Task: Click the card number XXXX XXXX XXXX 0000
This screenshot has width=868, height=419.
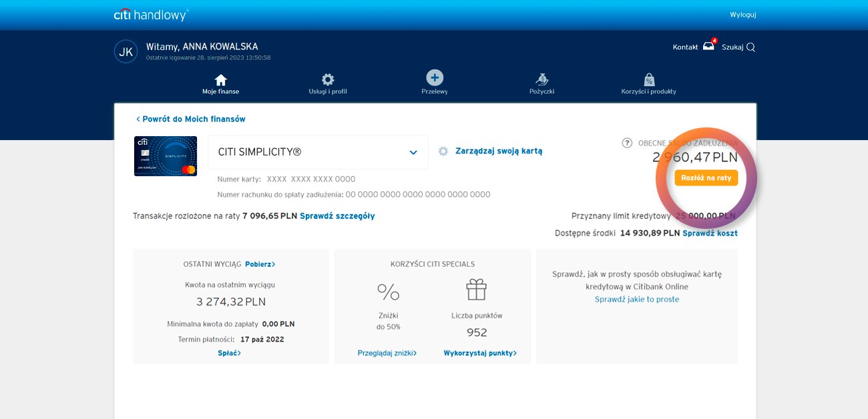Action: coord(311,179)
